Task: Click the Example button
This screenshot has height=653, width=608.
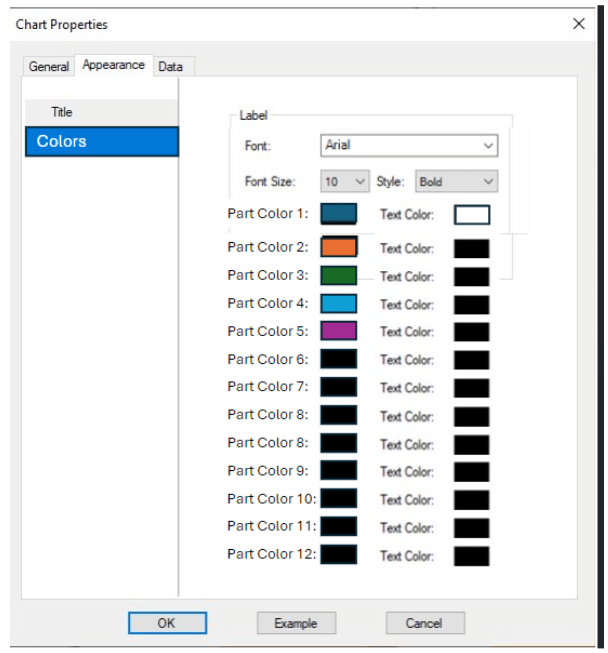Action: tap(295, 623)
